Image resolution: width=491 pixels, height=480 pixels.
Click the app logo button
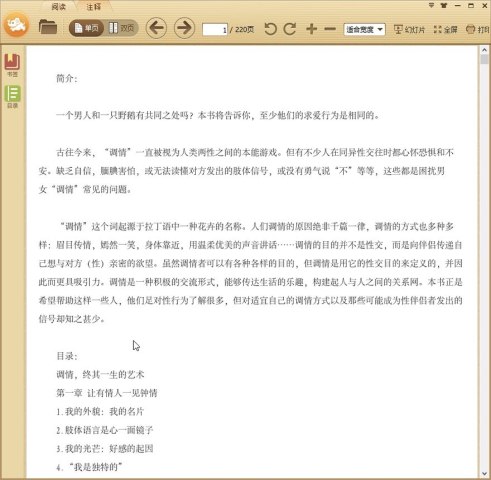coord(16,25)
